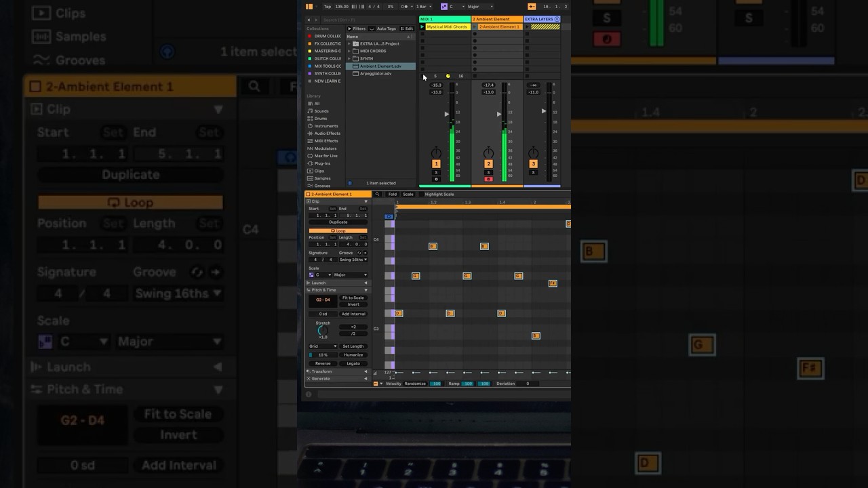Image resolution: width=868 pixels, height=488 pixels.
Task: Toggle the Filters view in browser
Action: coord(357,28)
